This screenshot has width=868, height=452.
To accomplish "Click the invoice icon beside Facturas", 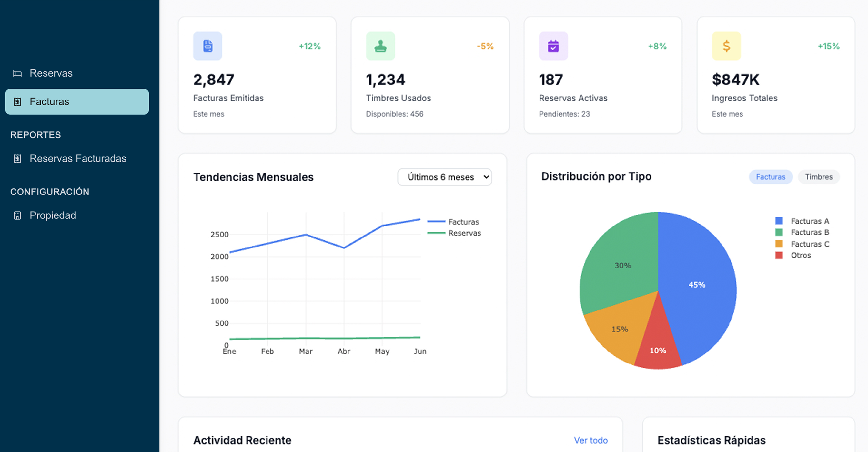I will point(17,101).
